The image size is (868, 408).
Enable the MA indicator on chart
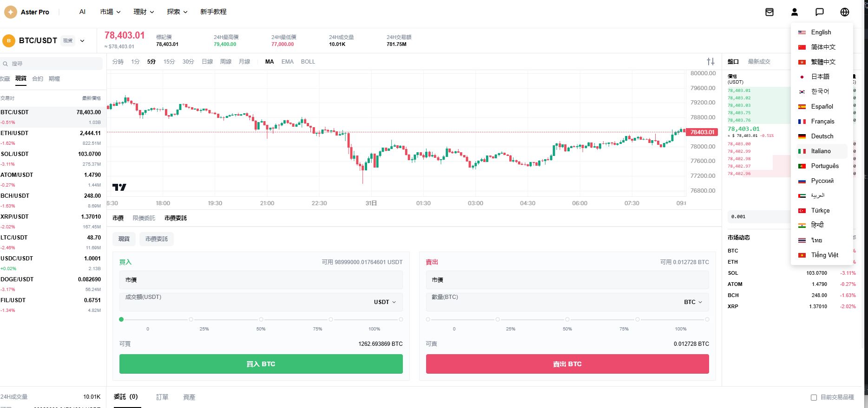pyautogui.click(x=270, y=61)
